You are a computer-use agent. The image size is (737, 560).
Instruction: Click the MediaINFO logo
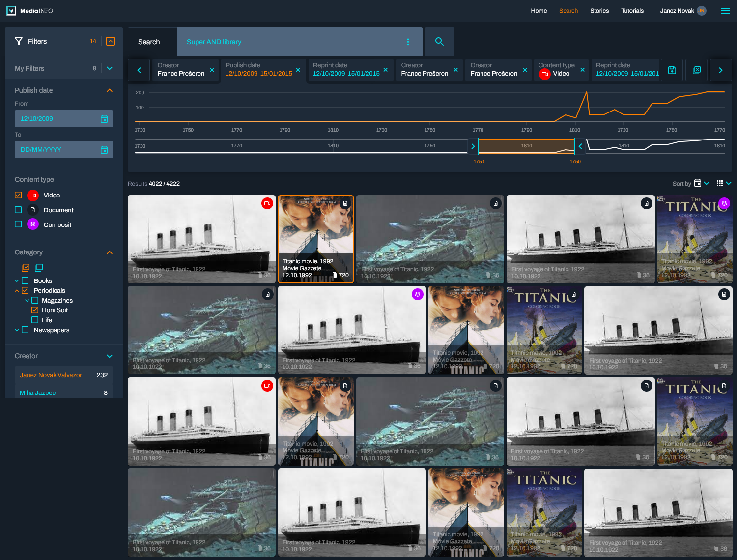coord(29,11)
